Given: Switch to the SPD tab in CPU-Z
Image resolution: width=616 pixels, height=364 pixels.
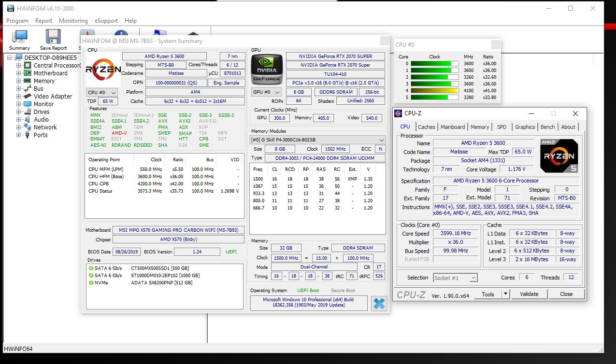Looking at the screenshot, I should [x=502, y=127].
